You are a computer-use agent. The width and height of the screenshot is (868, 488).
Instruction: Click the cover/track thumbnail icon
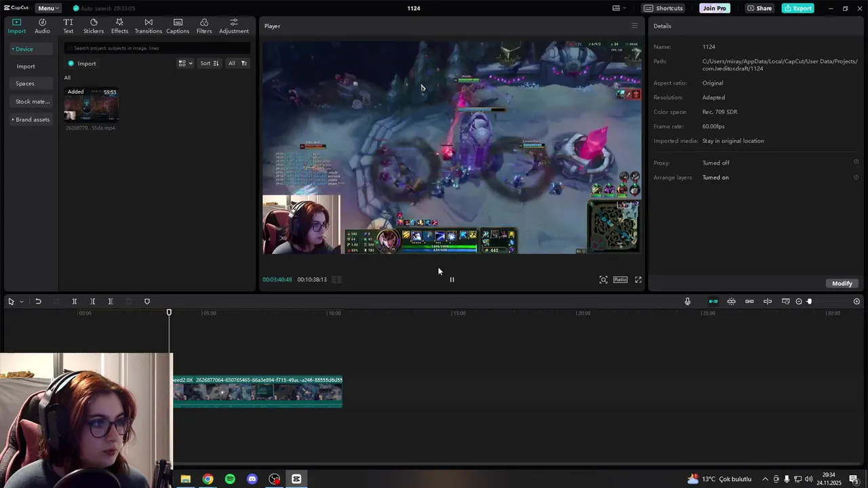pyautogui.click(x=786, y=302)
